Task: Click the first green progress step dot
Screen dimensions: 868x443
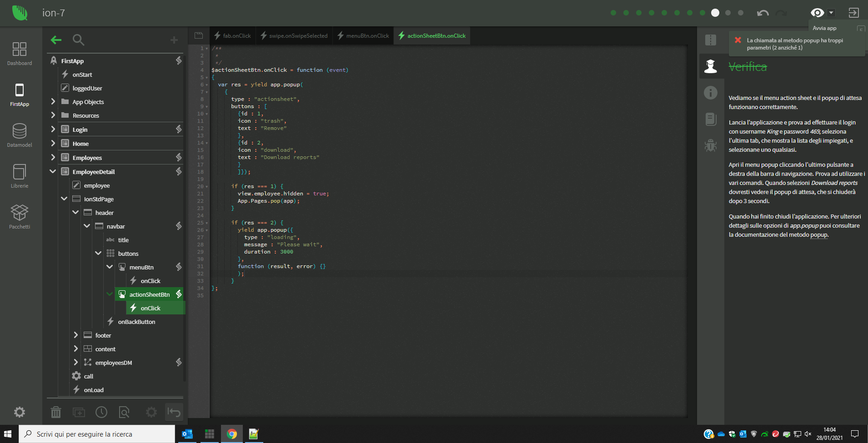Action: (613, 13)
